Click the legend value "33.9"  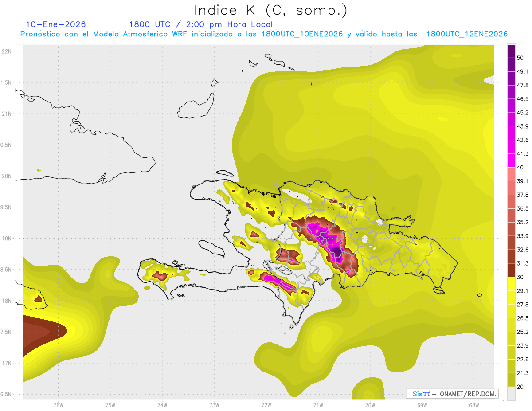coord(522,236)
